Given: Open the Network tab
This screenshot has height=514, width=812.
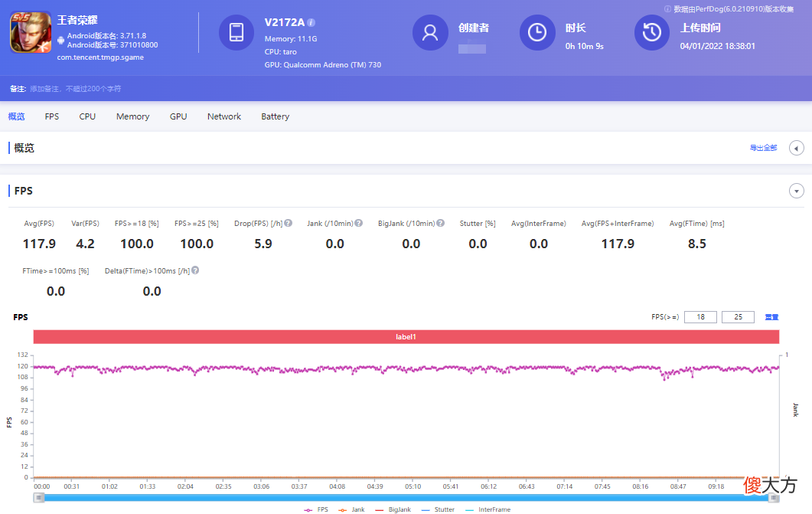Looking at the screenshot, I should coord(224,116).
